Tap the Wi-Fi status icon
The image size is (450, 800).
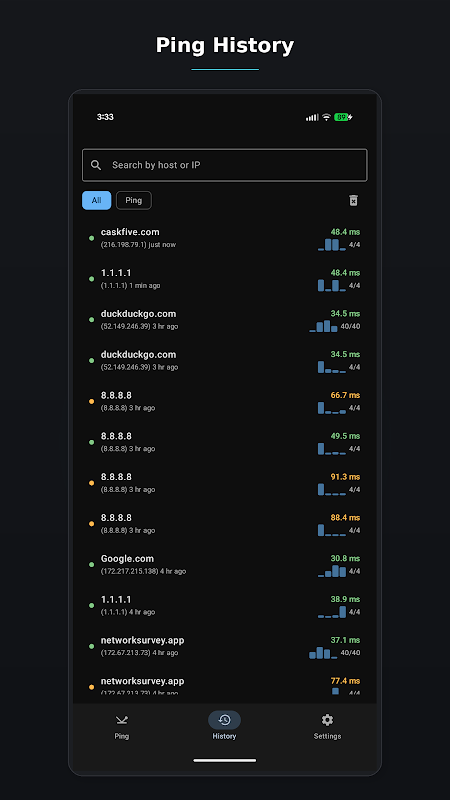tap(326, 117)
